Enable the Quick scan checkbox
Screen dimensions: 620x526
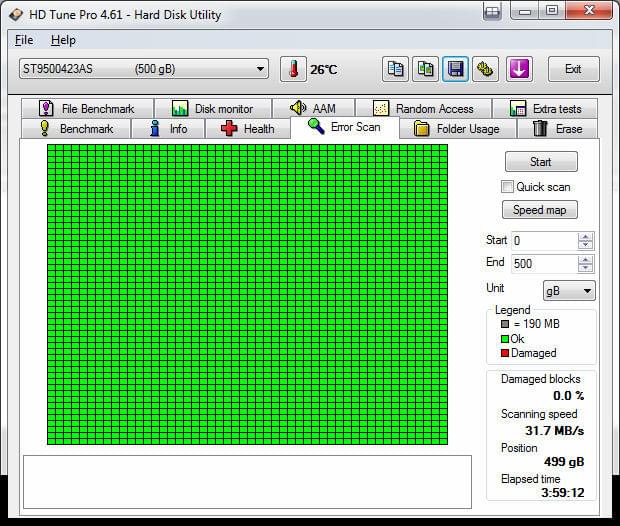coord(507,187)
